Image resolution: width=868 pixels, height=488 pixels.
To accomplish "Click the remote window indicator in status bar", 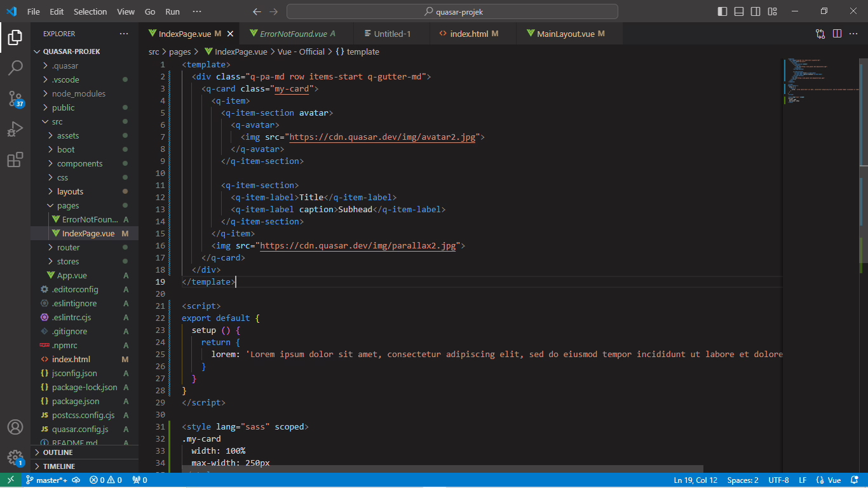I will click(x=11, y=480).
